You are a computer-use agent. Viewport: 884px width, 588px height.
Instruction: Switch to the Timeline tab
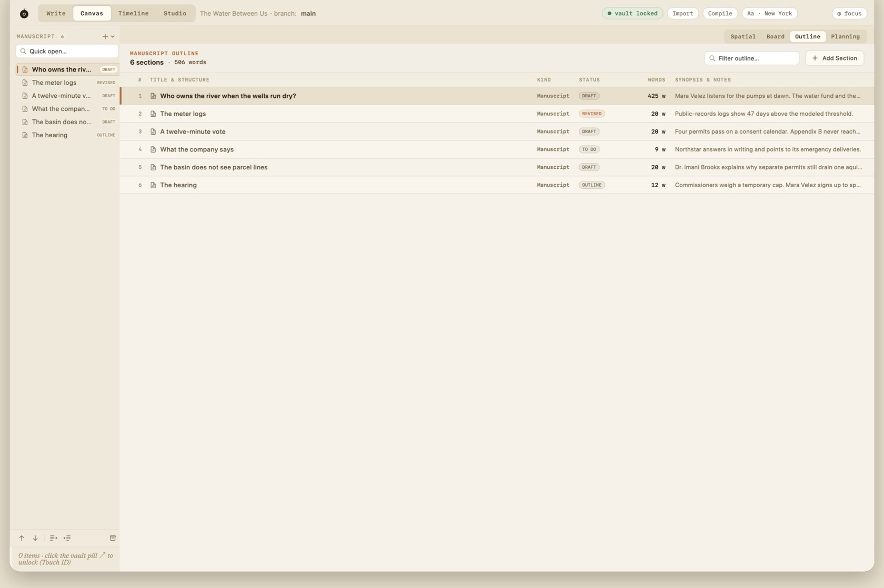coord(133,13)
